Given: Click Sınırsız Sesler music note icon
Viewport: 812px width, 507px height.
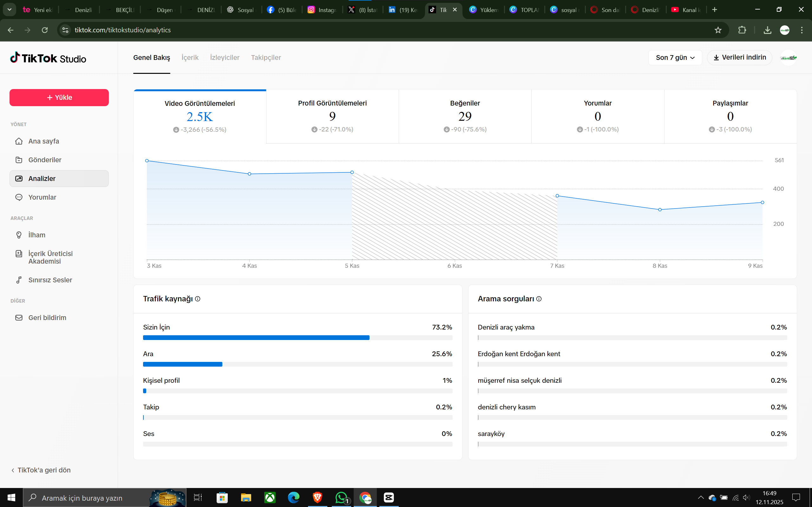Looking at the screenshot, I should (19, 280).
